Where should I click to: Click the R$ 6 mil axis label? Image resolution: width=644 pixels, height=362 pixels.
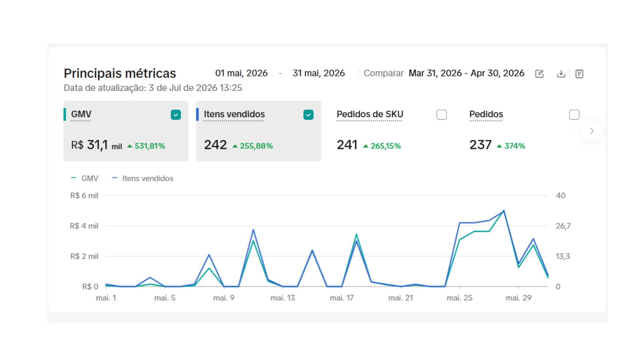pyautogui.click(x=84, y=196)
